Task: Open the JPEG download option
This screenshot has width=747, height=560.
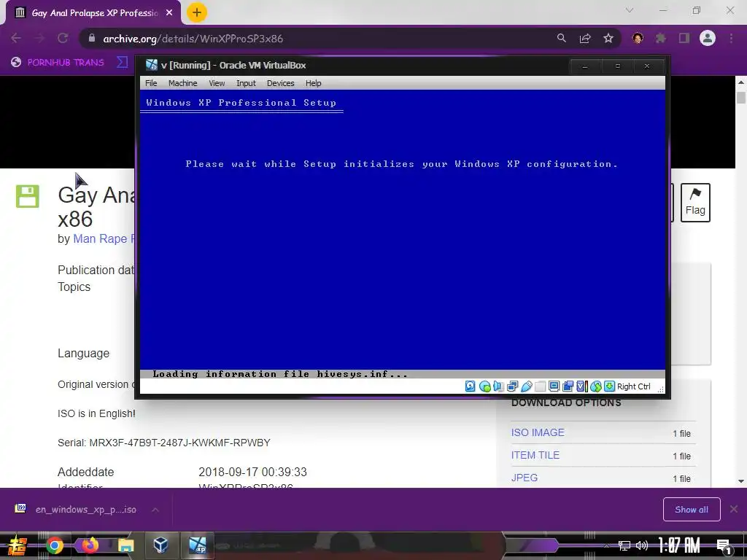Action: coord(525,478)
